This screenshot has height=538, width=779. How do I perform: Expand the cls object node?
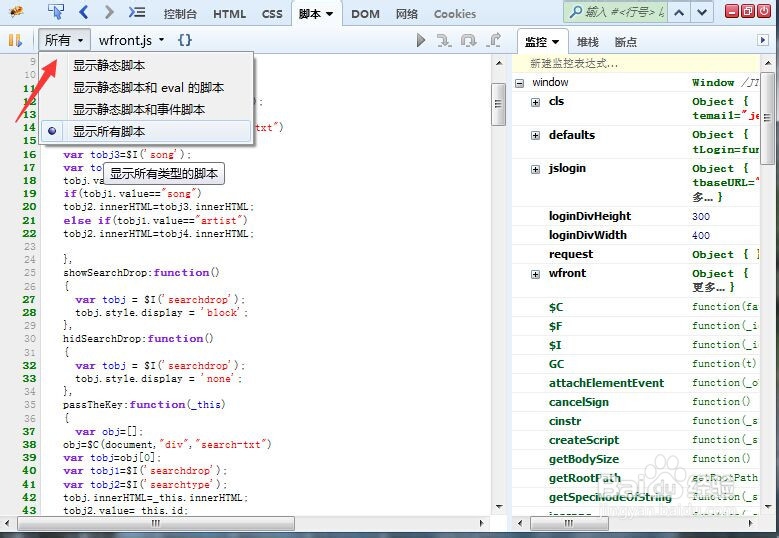(536, 102)
